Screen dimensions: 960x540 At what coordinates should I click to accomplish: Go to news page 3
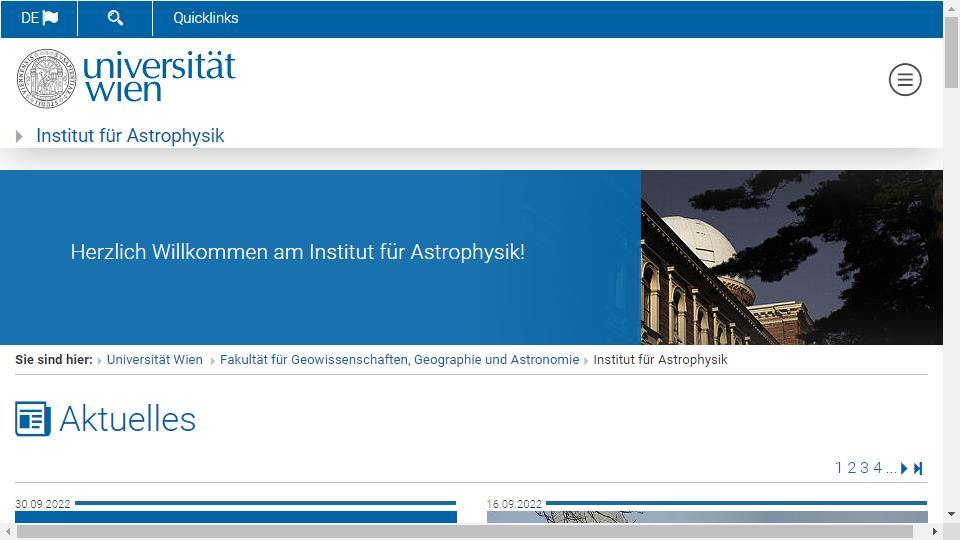click(864, 468)
